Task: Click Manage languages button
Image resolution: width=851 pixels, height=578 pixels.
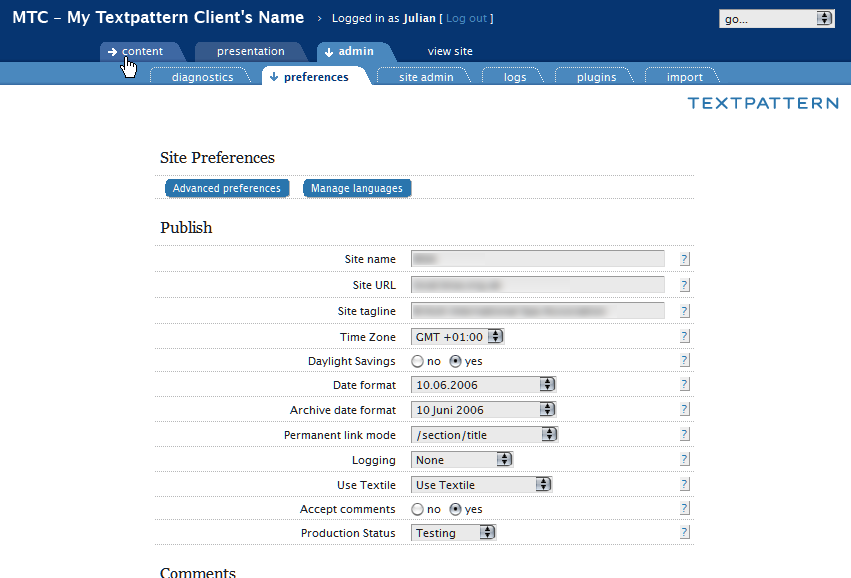Action: tap(357, 188)
